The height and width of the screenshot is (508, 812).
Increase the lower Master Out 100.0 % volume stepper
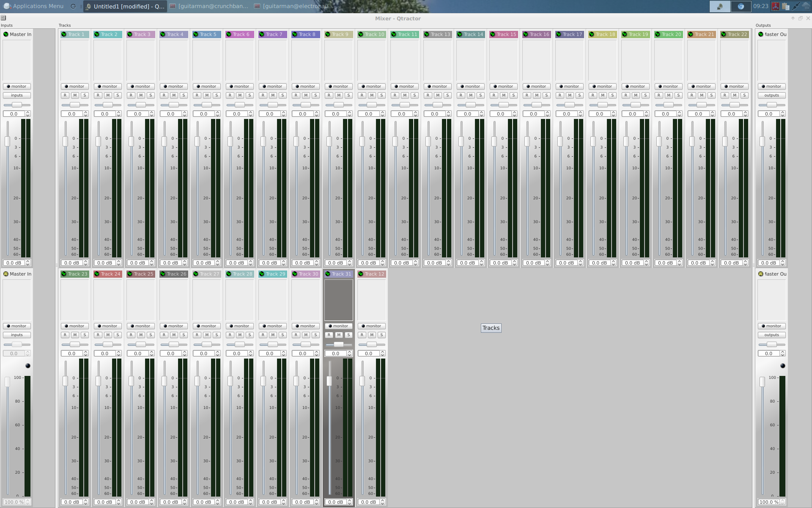783,501
